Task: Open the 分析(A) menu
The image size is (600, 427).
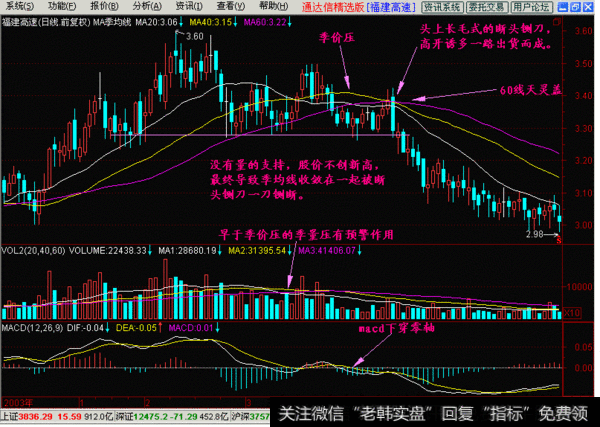Action: 147,6
